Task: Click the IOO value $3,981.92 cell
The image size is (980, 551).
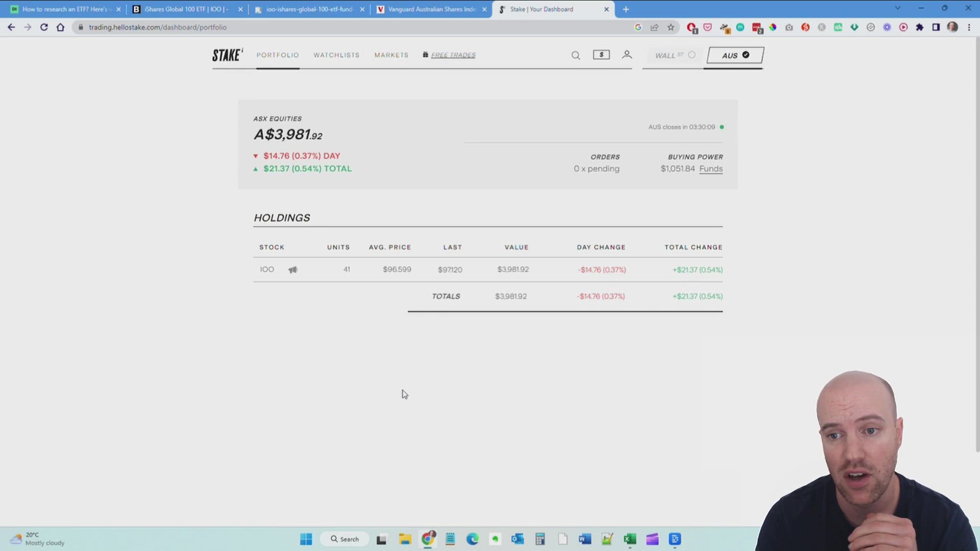Action: [x=513, y=269]
